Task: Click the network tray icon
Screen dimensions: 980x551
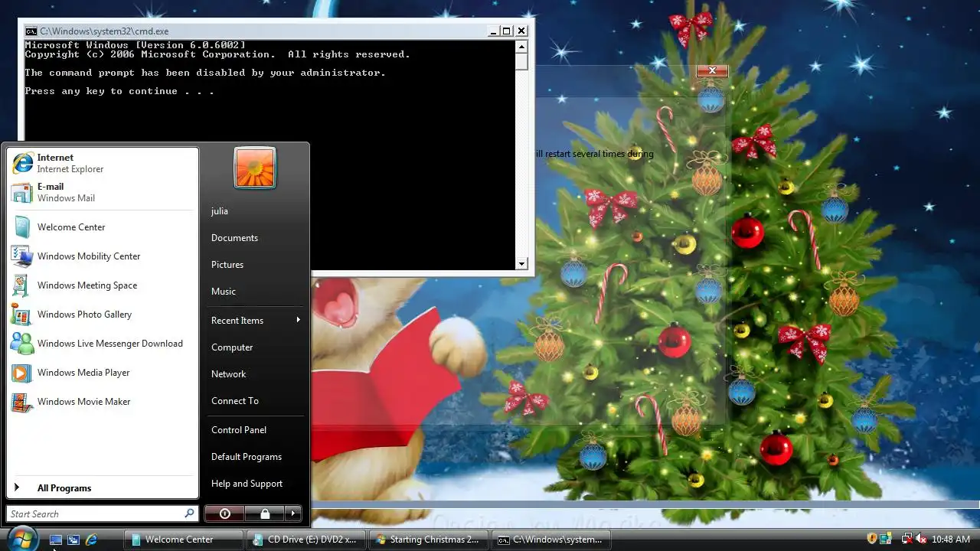Action: [906, 540]
